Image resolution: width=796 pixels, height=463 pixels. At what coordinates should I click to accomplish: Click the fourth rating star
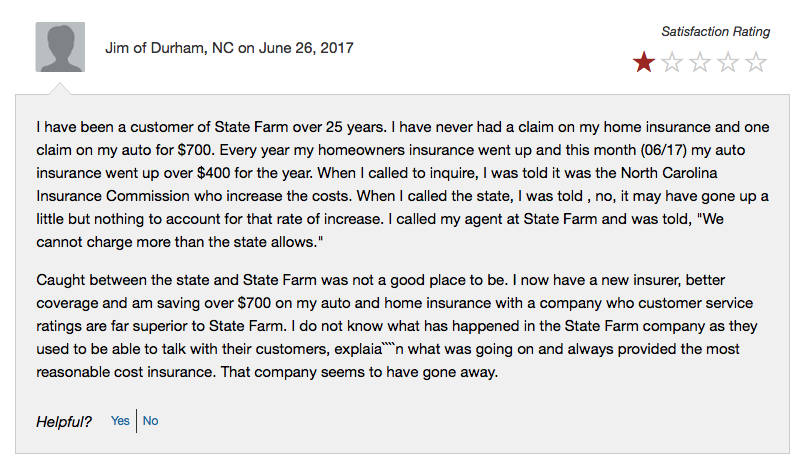click(x=728, y=63)
